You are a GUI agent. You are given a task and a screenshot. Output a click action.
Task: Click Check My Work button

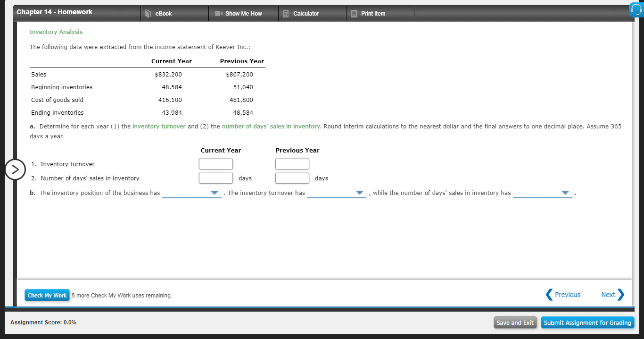click(x=47, y=295)
